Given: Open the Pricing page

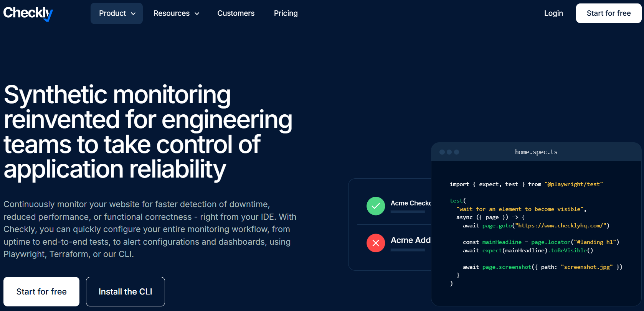Looking at the screenshot, I should pyautogui.click(x=286, y=13).
